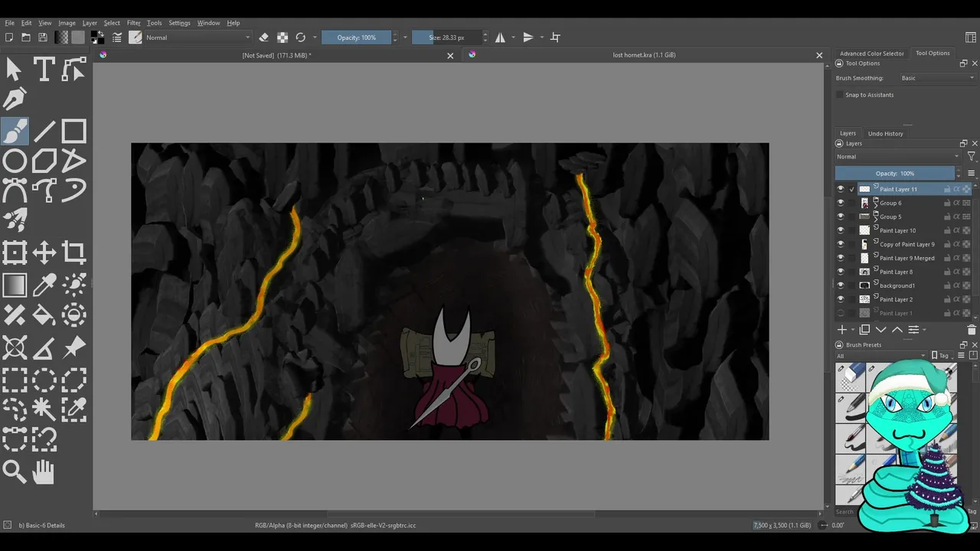Toggle Eraser mode in the toolbar
The height and width of the screenshot is (551, 980).
263,37
